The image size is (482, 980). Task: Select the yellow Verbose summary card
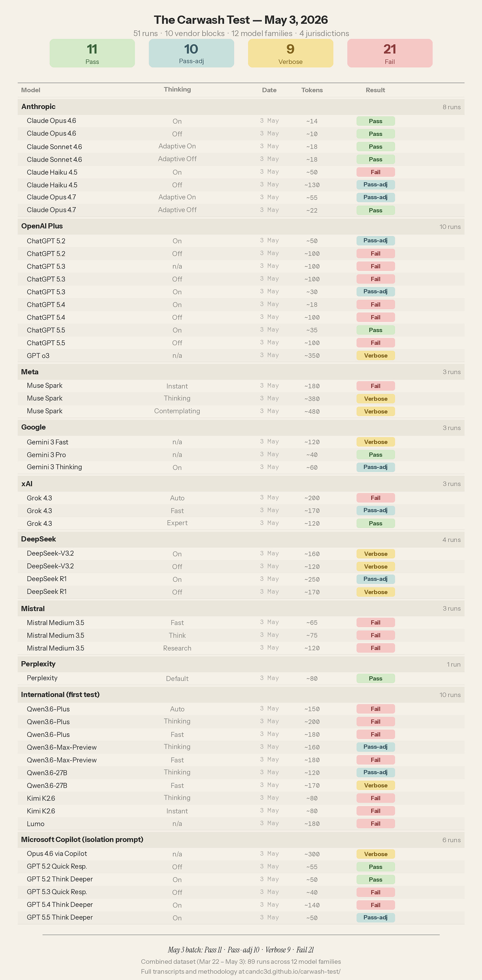[291, 53]
